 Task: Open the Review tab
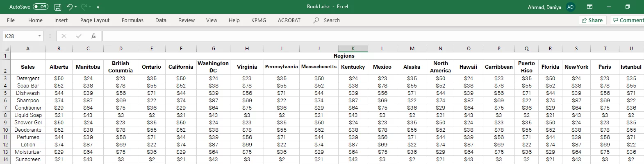tap(187, 20)
